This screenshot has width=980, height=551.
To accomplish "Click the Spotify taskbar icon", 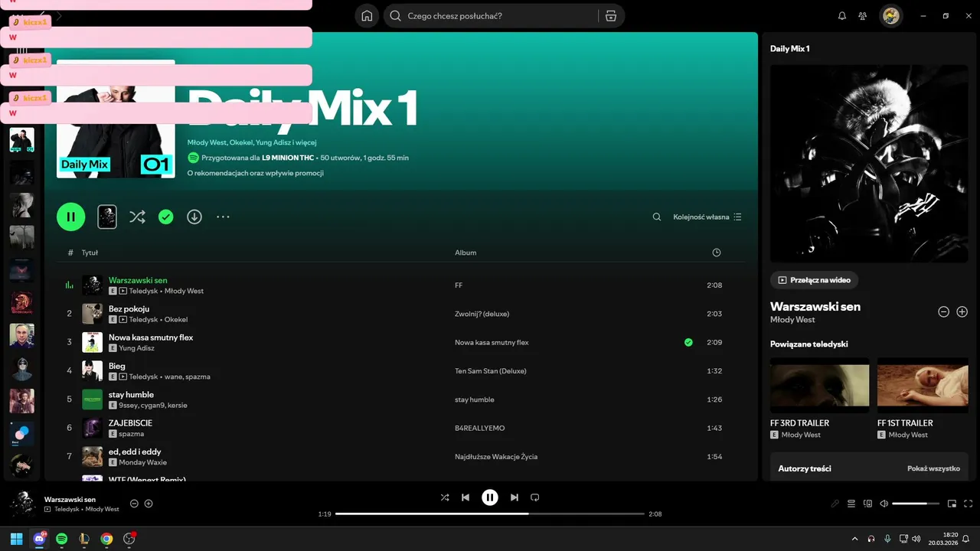I will click(62, 539).
